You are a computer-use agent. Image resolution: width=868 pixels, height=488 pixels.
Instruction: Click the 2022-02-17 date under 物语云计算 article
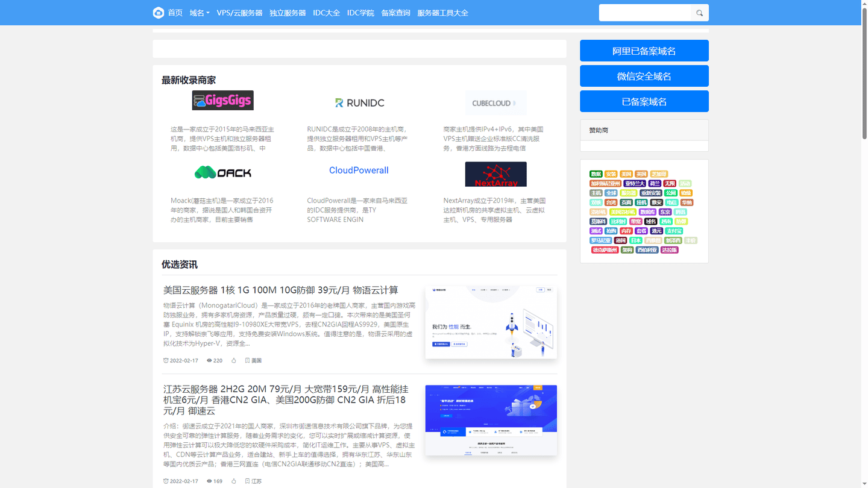[184, 360]
